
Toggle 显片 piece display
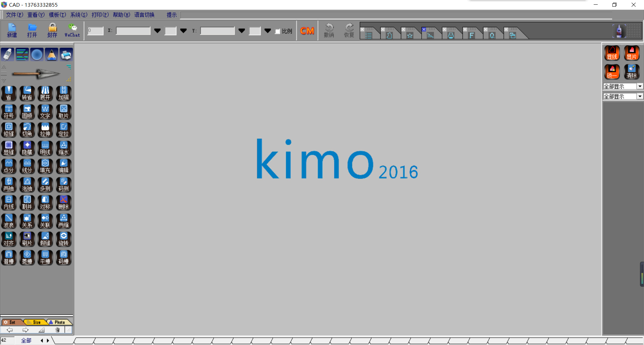[x=632, y=53]
